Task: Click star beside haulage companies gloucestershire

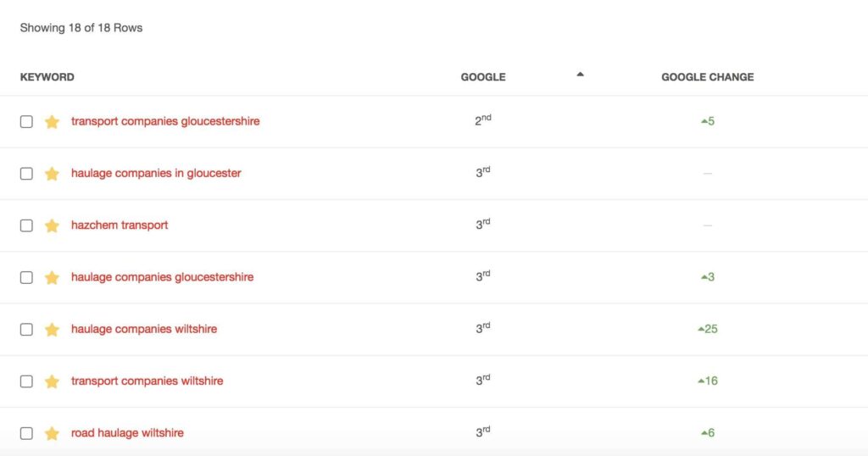Action: [52, 277]
